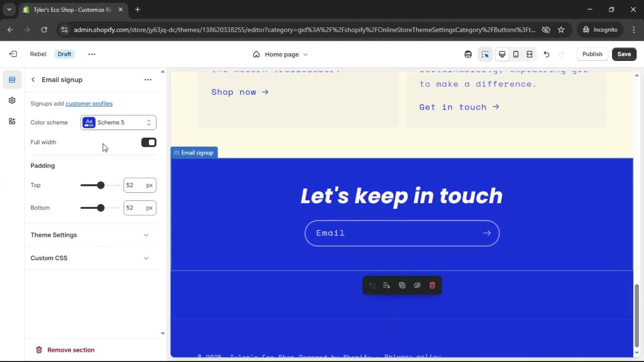Expand the Custom CSS section

click(x=90, y=258)
